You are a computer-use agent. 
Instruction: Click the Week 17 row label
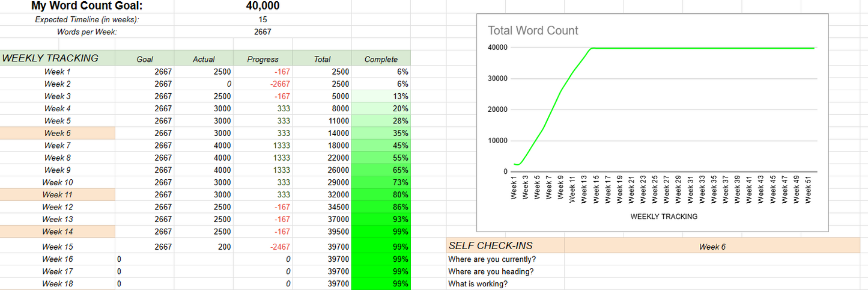[x=58, y=271]
